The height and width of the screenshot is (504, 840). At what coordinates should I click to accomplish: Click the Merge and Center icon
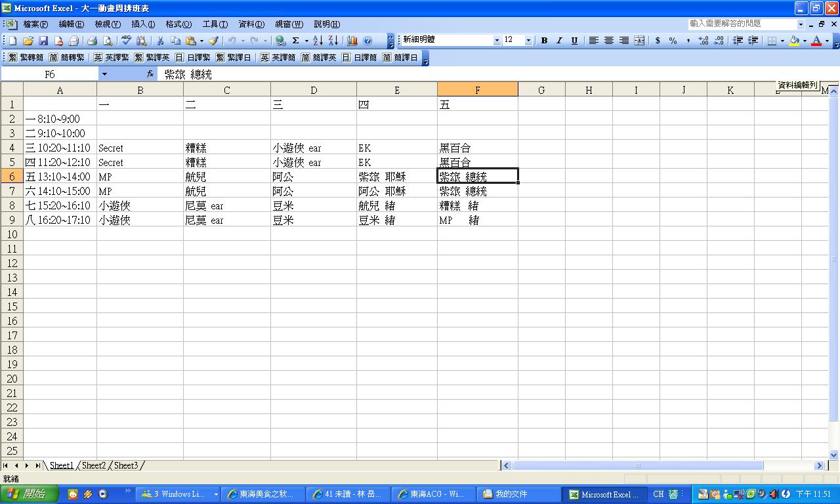pos(639,41)
